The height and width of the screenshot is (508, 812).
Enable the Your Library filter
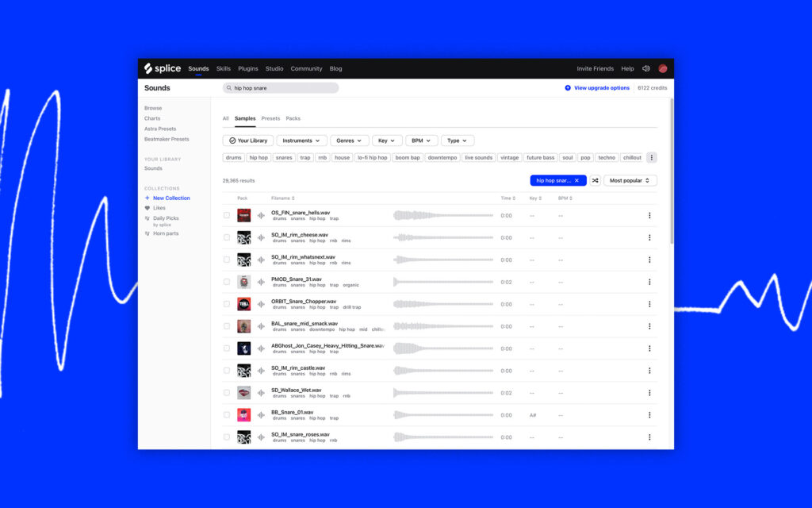(x=248, y=140)
